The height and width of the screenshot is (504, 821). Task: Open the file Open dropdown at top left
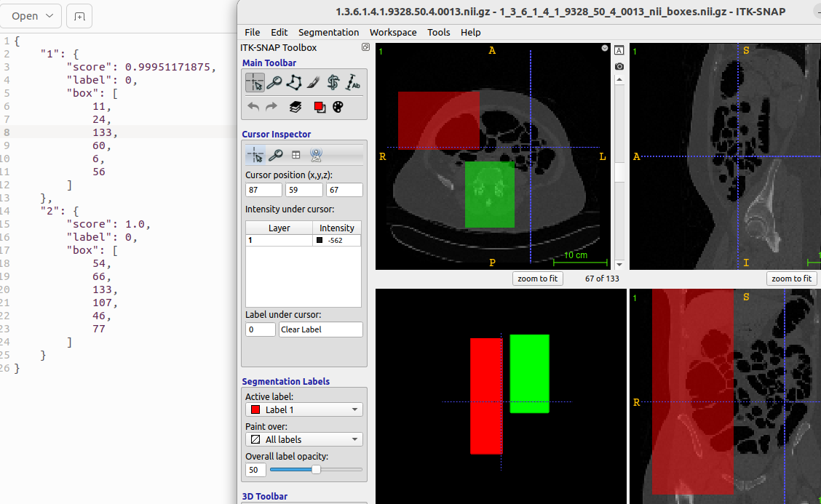31,15
